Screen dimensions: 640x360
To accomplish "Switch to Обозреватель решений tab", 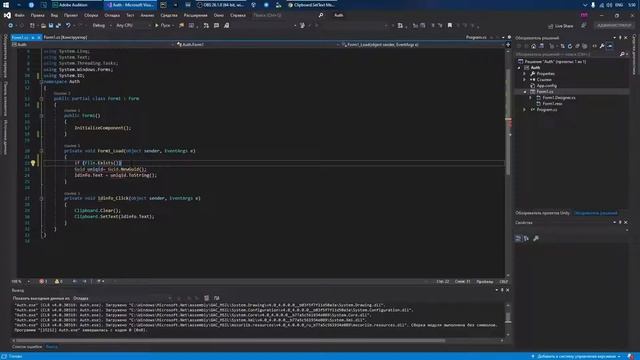I will (596, 213).
